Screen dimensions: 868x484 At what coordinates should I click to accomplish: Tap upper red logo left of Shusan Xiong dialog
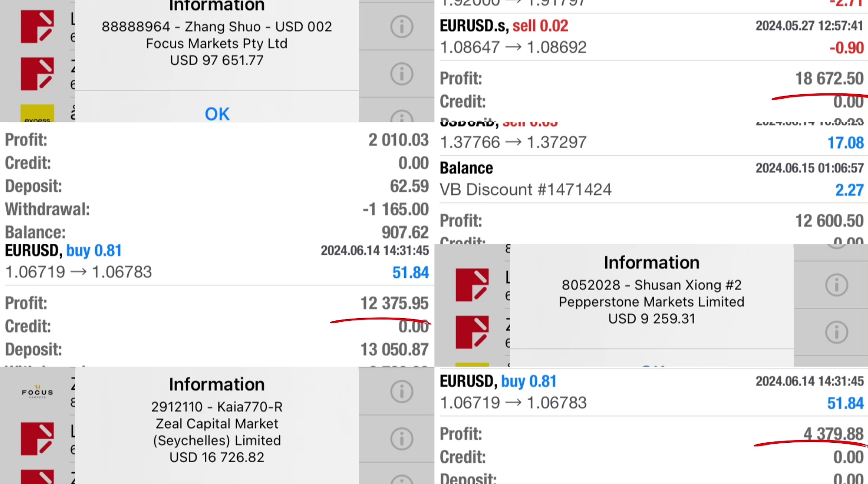pos(472,285)
